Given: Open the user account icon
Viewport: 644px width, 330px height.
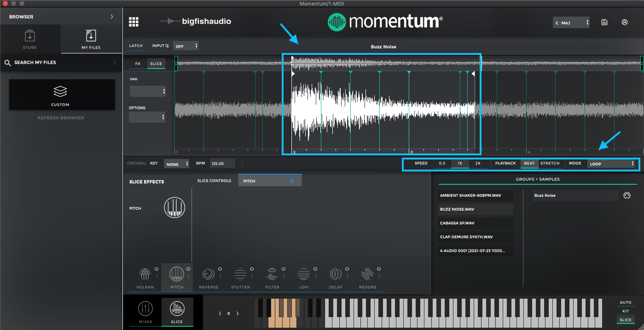Looking at the screenshot, I should (x=625, y=22).
